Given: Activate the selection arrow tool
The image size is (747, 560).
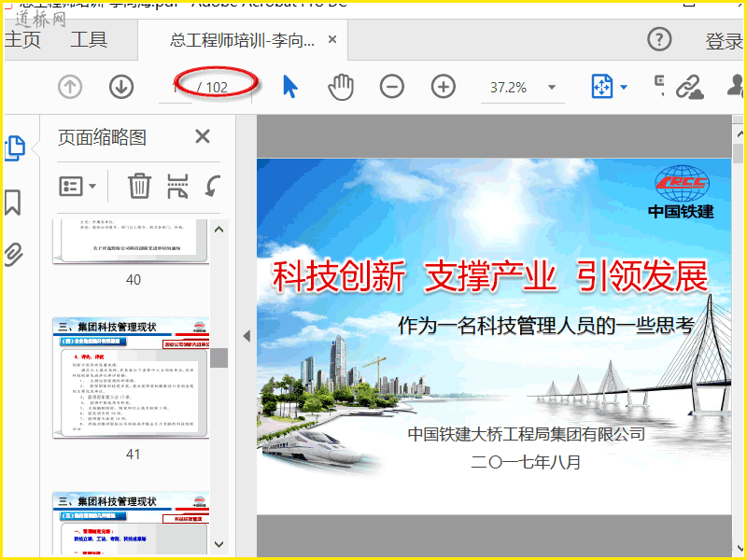Looking at the screenshot, I should (x=289, y=87).
